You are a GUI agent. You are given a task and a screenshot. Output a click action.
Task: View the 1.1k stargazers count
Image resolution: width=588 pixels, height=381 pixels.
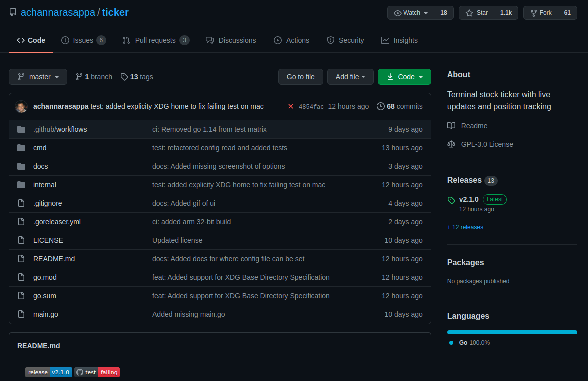click(506, 13)
